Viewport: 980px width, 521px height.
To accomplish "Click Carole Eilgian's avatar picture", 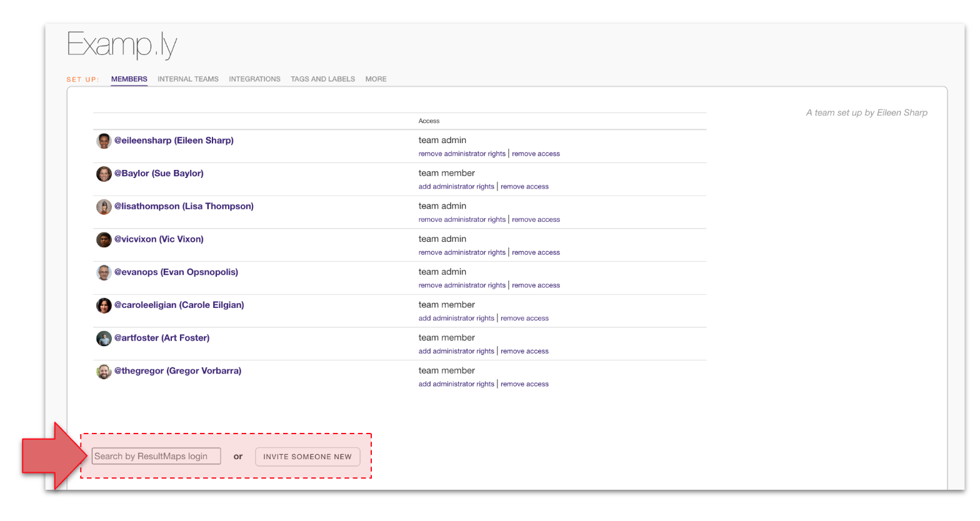I will (104, 305).
